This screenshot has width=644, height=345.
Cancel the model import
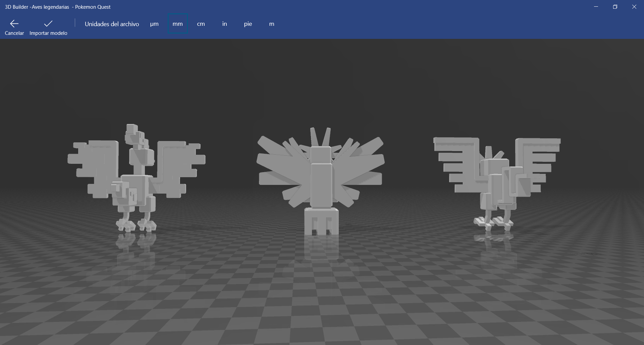[14, 27]
